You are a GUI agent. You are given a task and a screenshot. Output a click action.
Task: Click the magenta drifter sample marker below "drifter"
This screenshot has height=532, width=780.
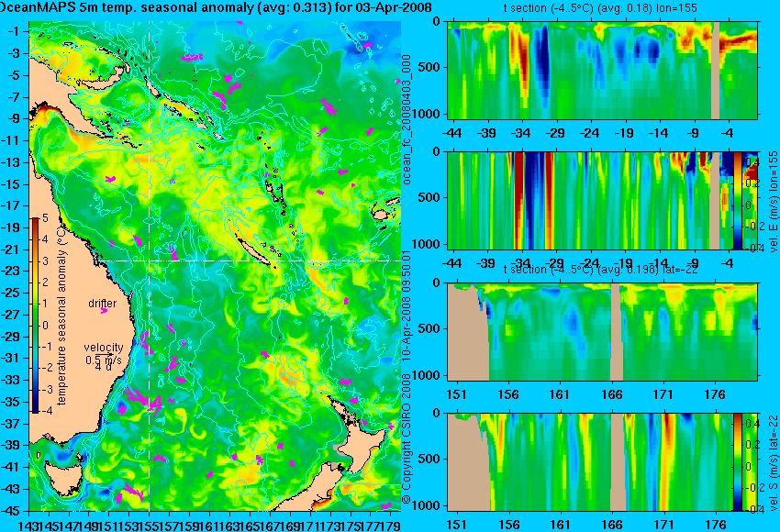coord(104,311)
